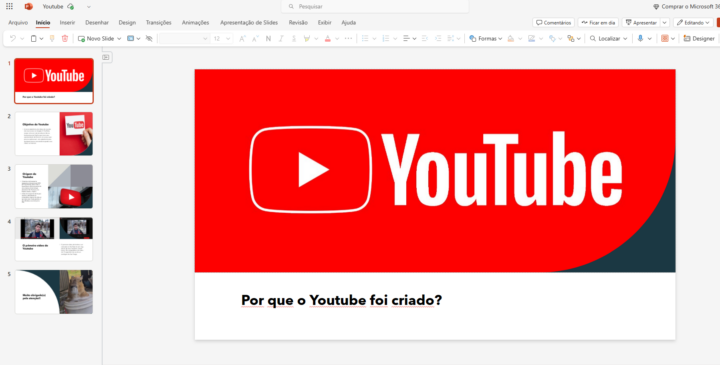
Task: Switch to the Animações tab
Action: pos(195,22)
